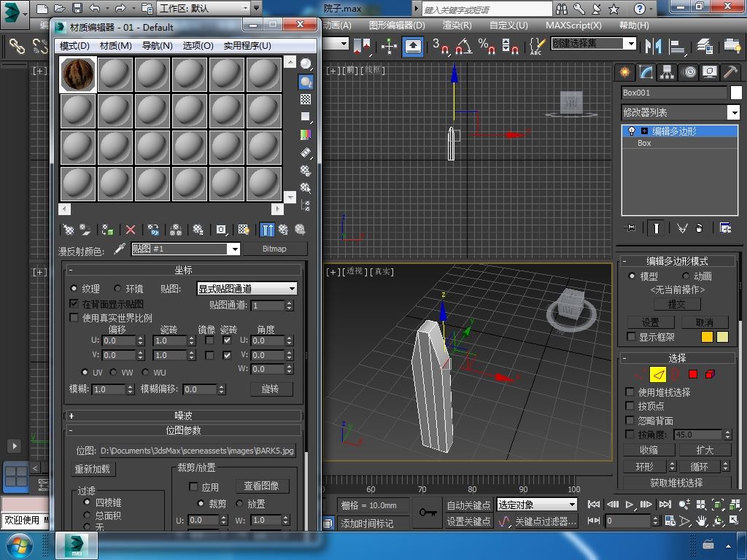Click the Get Material icon
This screenshot has width=747, height=560.
click(69, 230)
